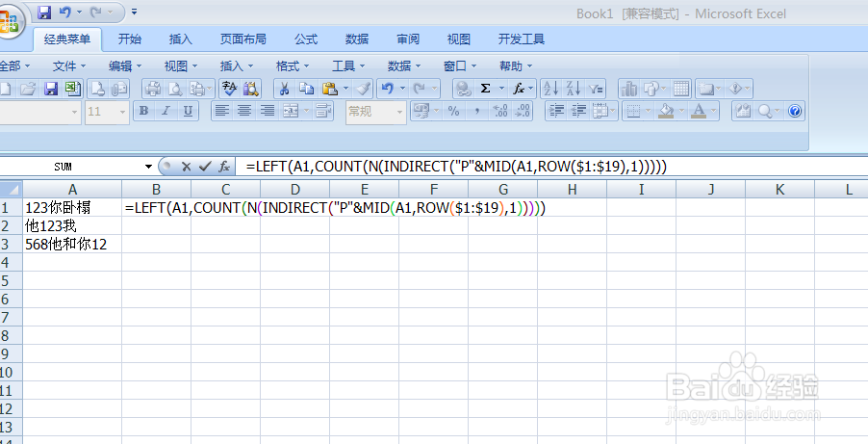The image size is (868, 444).
Task: Toggle Align Left
Action: (x=222, y=112)
